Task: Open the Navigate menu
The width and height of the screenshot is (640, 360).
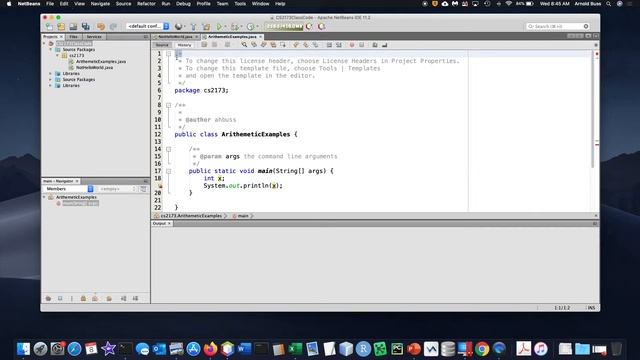Action: point(100,4)
